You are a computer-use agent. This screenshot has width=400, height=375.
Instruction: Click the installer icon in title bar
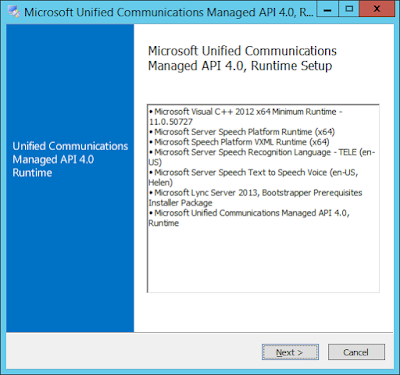coord(14,12)
